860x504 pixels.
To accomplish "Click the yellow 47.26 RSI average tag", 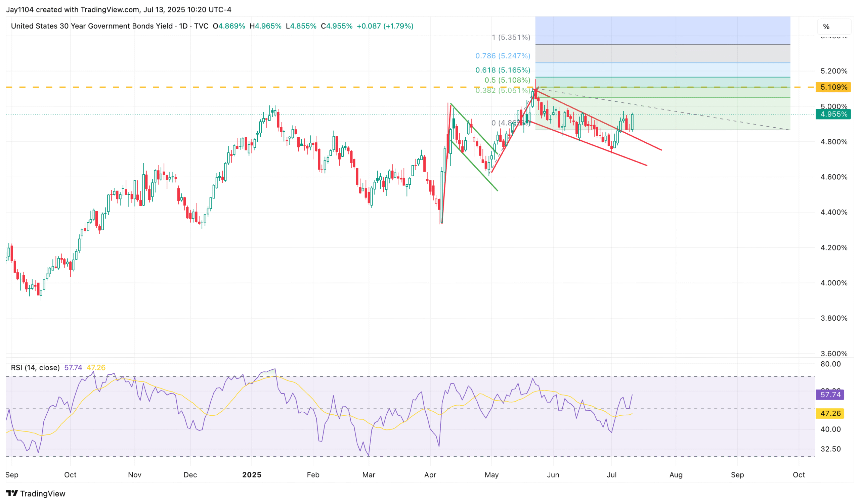I will pos(830,414).
